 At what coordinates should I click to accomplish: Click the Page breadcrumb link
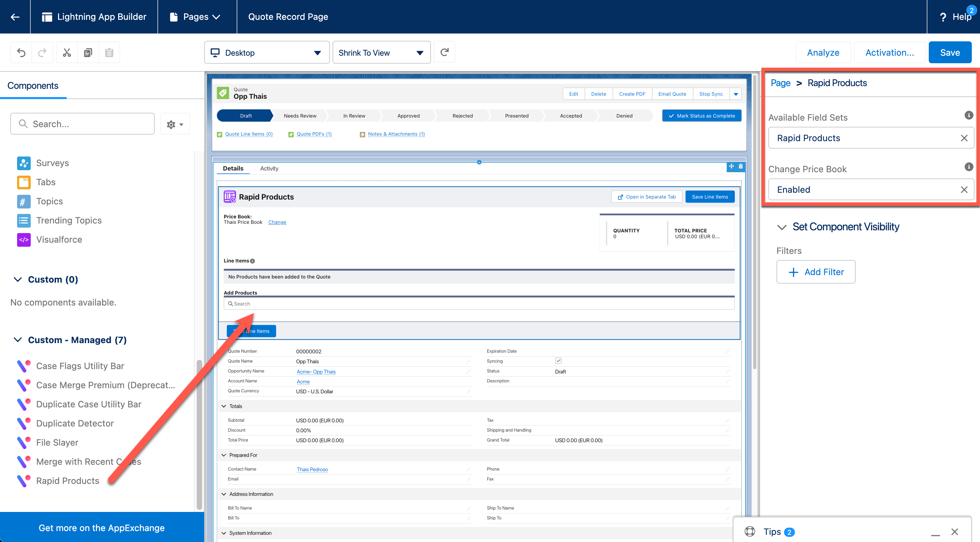[x=780, y=83]
